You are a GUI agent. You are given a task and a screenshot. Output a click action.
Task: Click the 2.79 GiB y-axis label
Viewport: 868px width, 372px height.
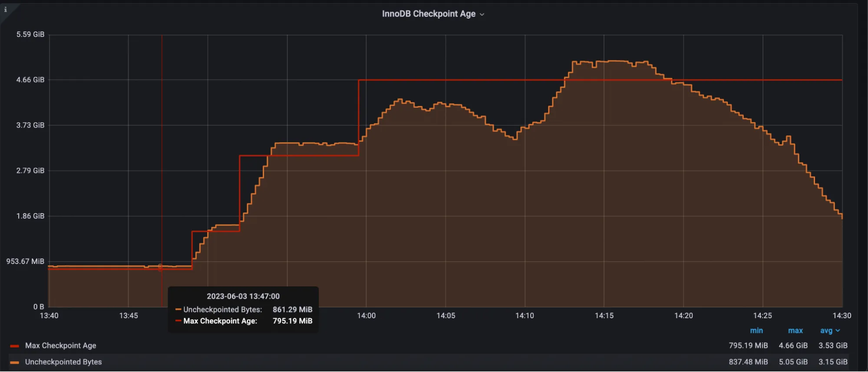(x=30, y=171)
